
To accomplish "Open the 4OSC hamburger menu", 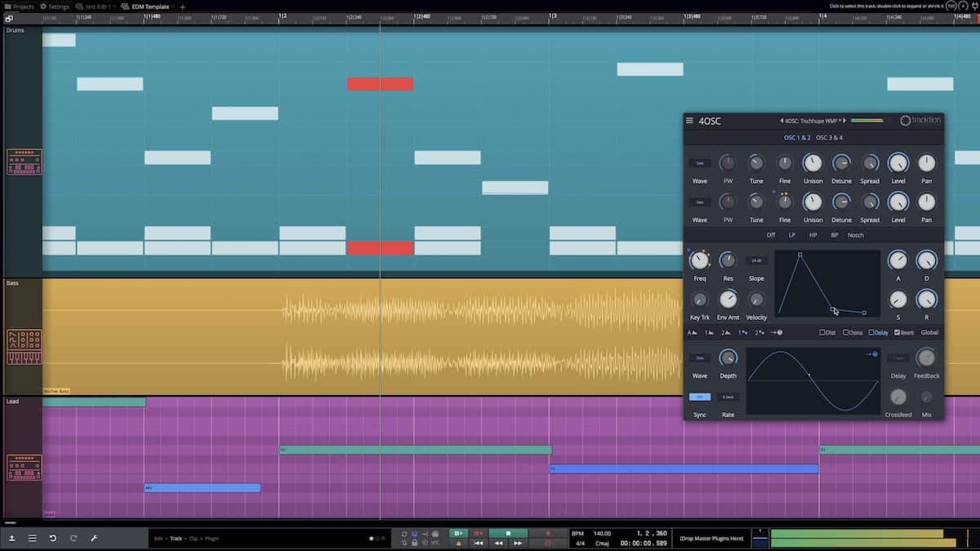I will [x=689, y=121].
